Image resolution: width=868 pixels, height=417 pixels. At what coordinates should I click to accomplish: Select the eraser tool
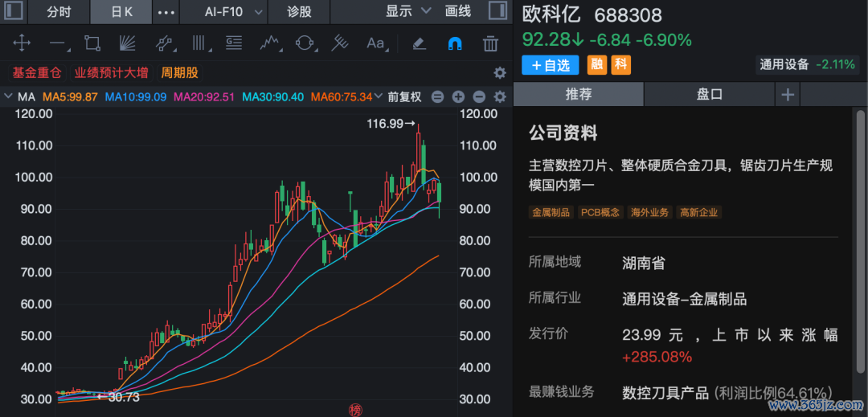[419, 43]
